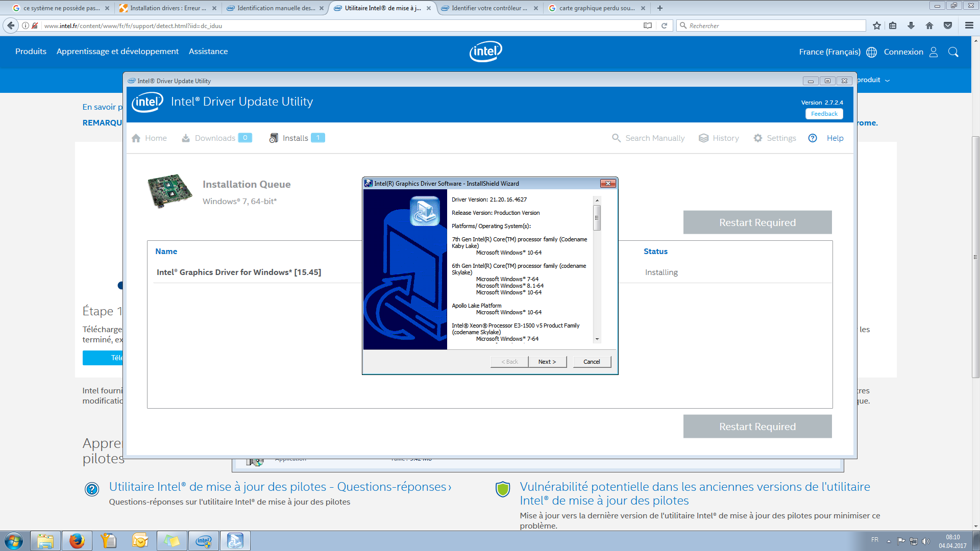Viewport: 980px width, 551px height.
Task: Open volume control in system tray
Action: [x=926, y=541]
